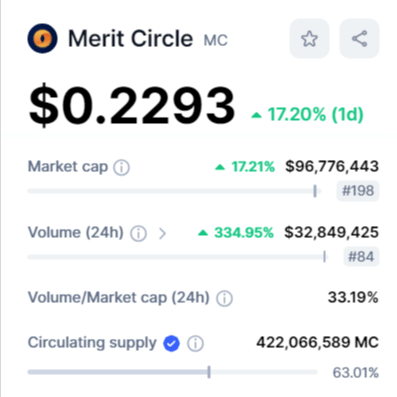Open Volume/Market cap info icon
Viewport: 397px width, 397px height.
pos(224,299)
